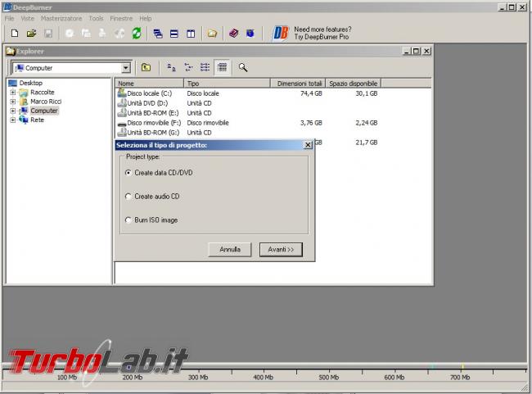Tile windows vertically using the toolbar icon
Screen dimensions: 532x394
[x=191, y=34]
